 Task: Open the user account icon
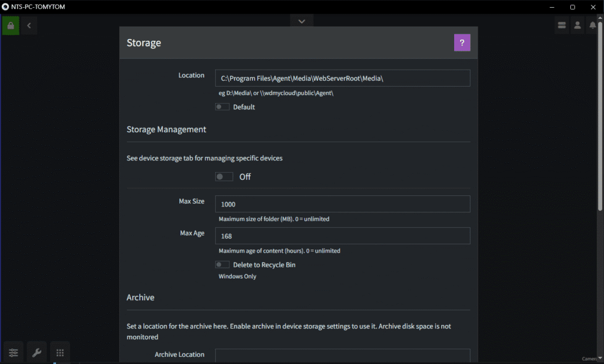pos(577,25)
